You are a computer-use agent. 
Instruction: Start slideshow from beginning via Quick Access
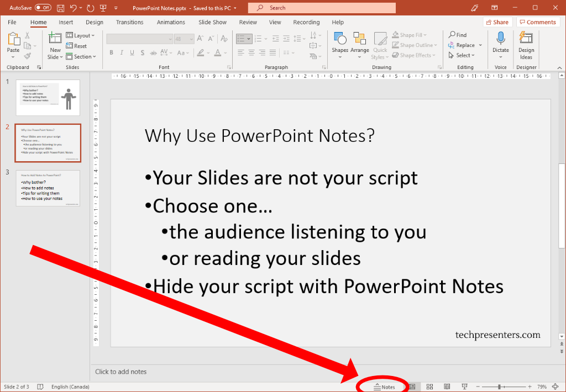coord(103,8)
